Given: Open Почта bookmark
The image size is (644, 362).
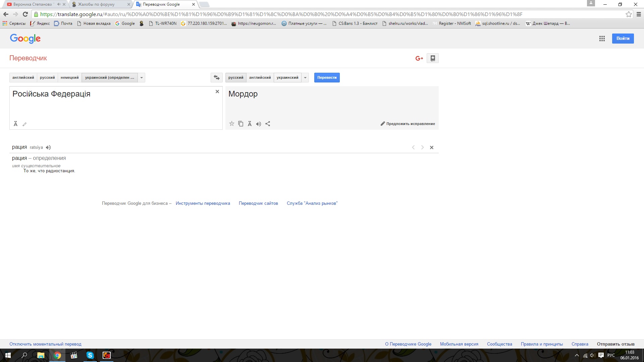Looking at the screenshot, I should 63,23.
